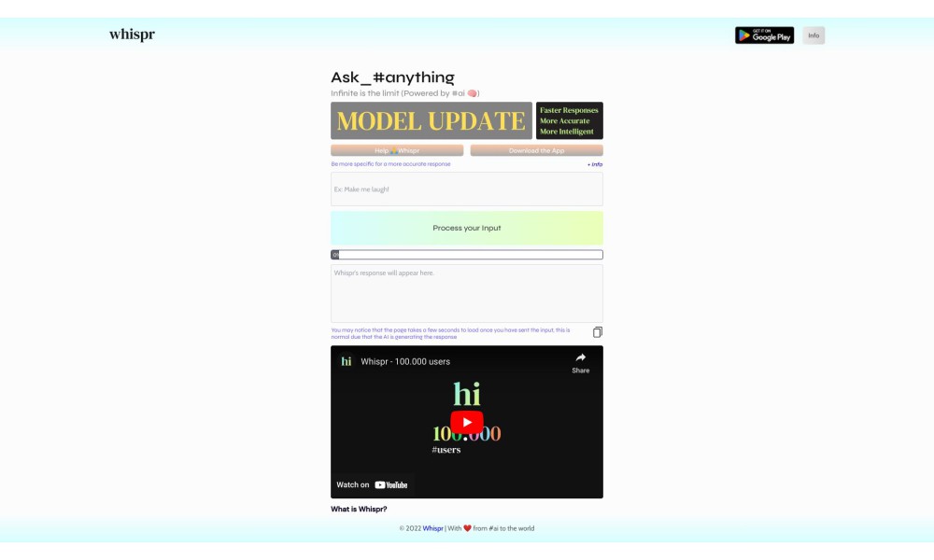Click the MODEL UPDATE banner
934x560 pixels.
click(432, 120)
